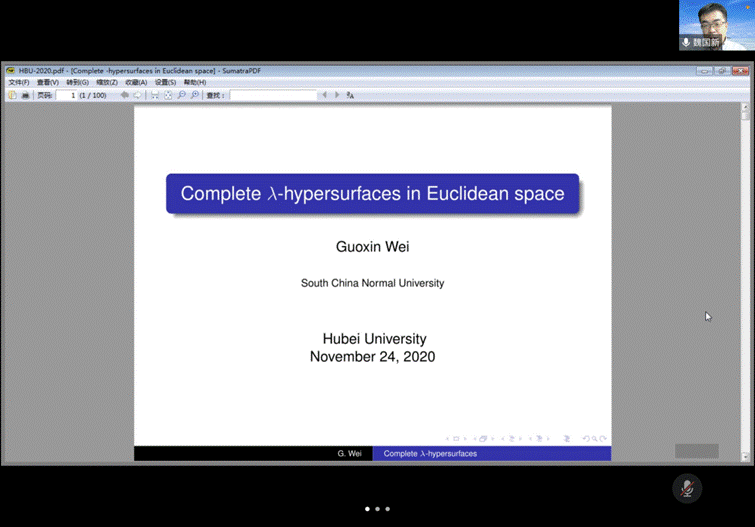The height and width of the screenshot is (527, 755).
Task: Click the Print icon in toolbar
Action: click(25, 95)
